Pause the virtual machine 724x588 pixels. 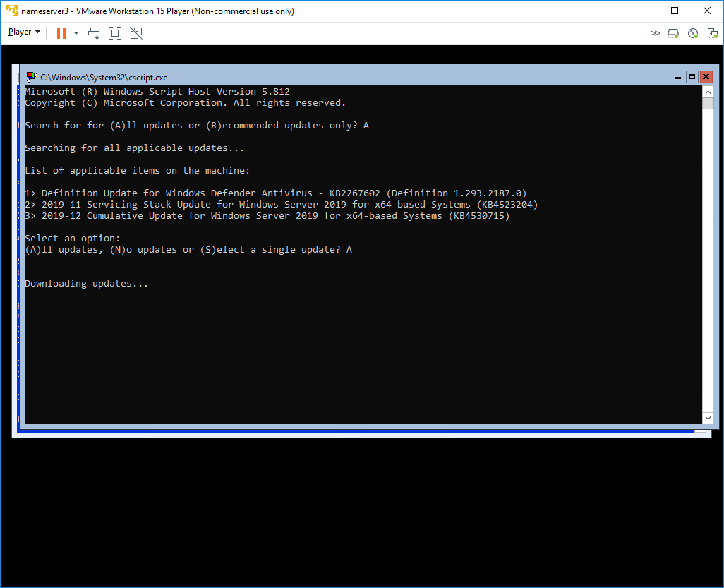point(61,32)
